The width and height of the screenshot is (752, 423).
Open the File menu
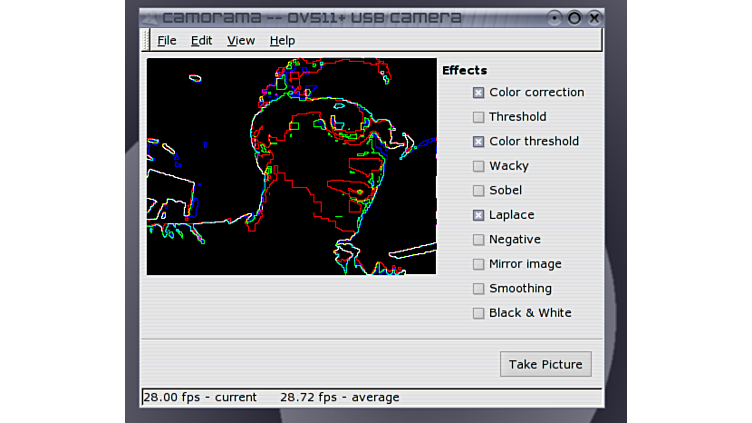pyautogui.click(x=166, y=40)
